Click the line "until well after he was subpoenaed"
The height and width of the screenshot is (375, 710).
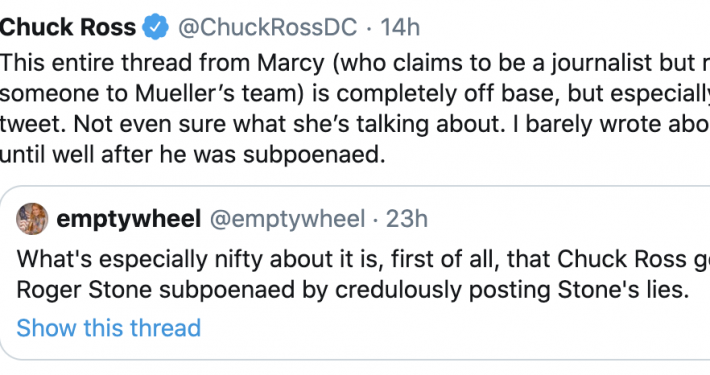pyautogui.click(x=192, y=155)
